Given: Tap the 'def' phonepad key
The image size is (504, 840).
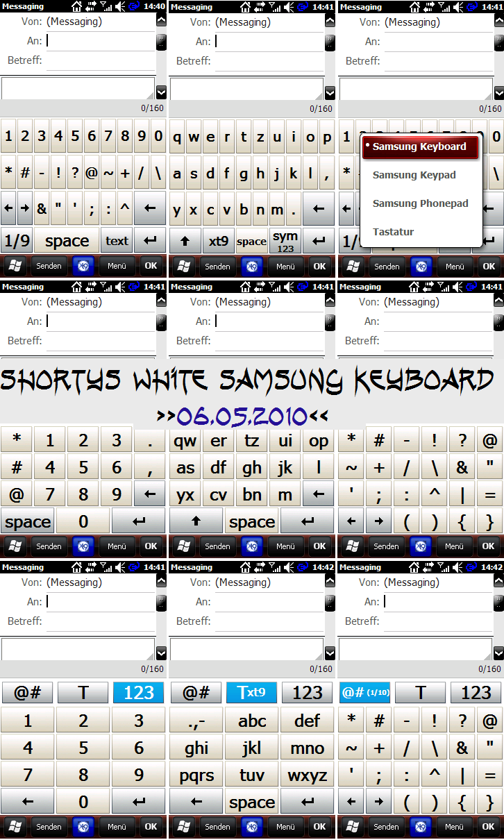Looking at the screenshot, I should click(x=308, y=721).
